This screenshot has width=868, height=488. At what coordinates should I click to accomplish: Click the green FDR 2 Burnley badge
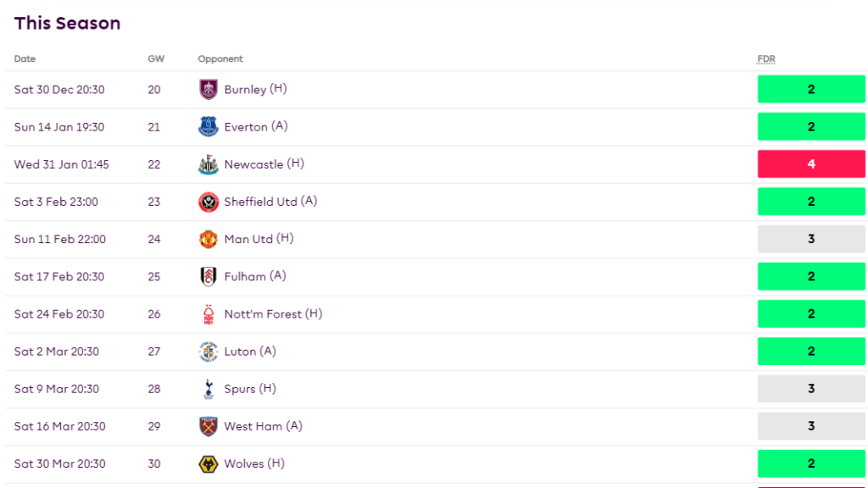tap(810, 90)
